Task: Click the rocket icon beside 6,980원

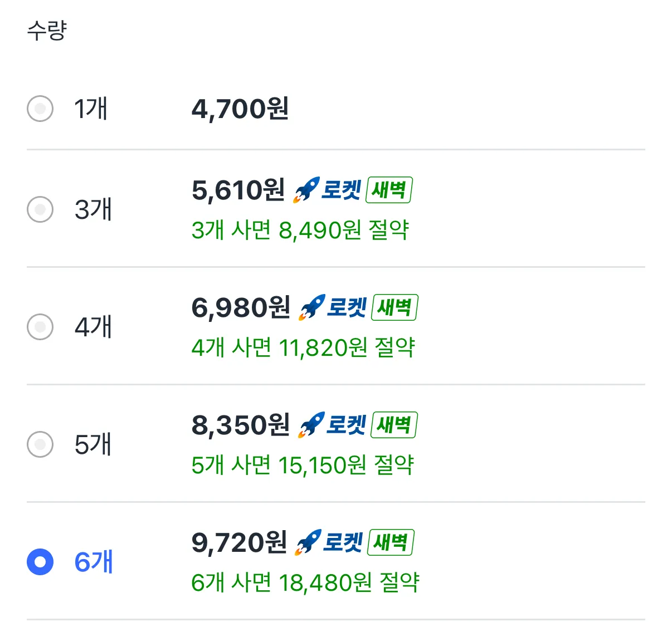Action: click(311, 308)
